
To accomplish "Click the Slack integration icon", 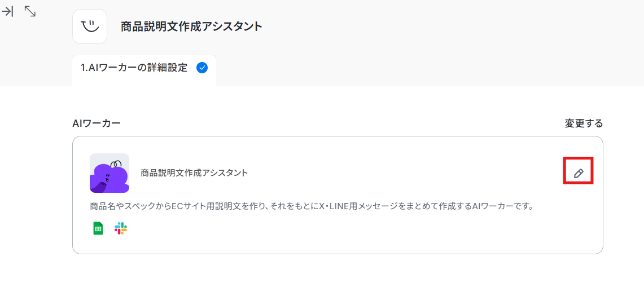I will tap(121, 228).
